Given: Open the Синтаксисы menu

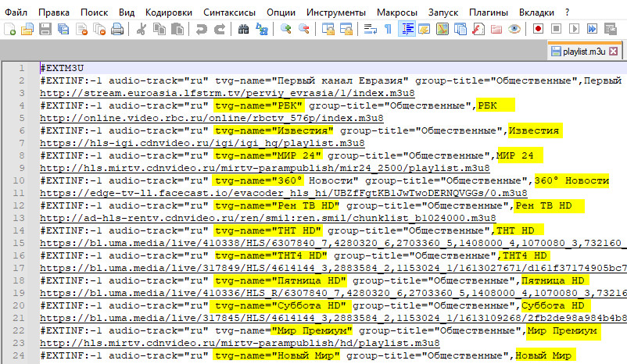Looking at the screenshot, I should click(230, 12).
